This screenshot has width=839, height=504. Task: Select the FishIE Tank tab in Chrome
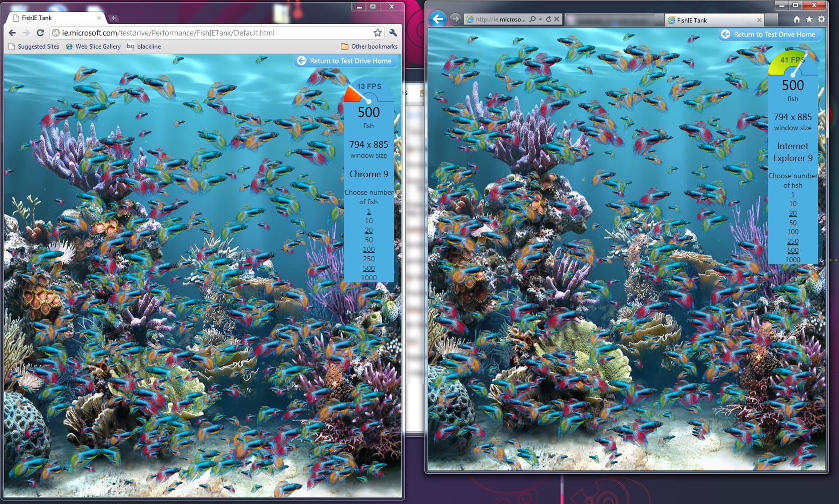tap(57, 18)
